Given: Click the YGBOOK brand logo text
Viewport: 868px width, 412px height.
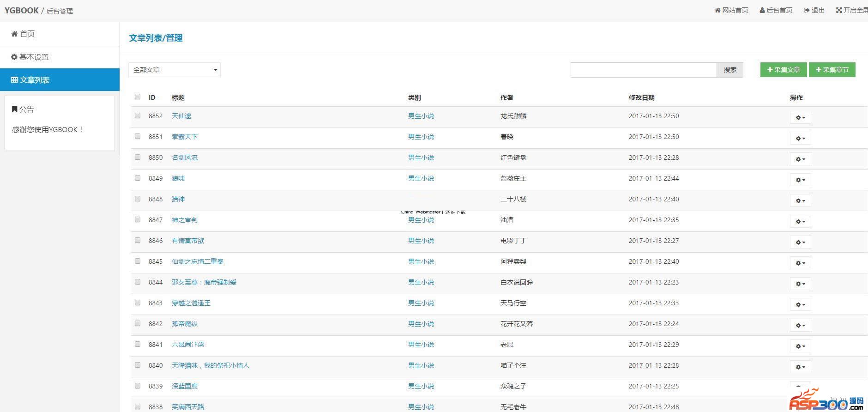Looking at the screenshot, I should (22, 10).
